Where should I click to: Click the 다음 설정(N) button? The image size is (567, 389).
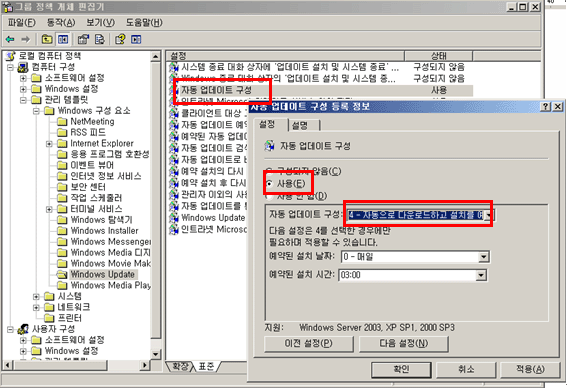point(404,343)
